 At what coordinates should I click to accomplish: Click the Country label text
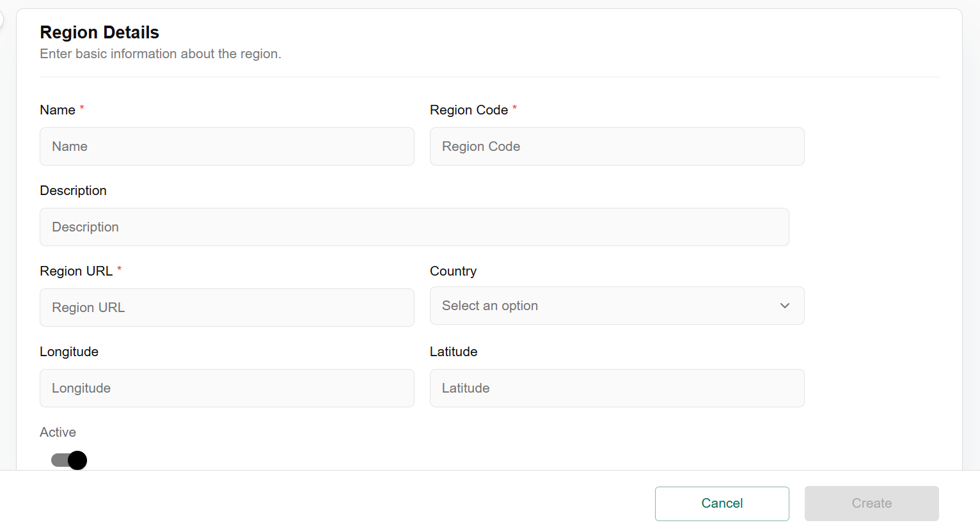point(453,271)
